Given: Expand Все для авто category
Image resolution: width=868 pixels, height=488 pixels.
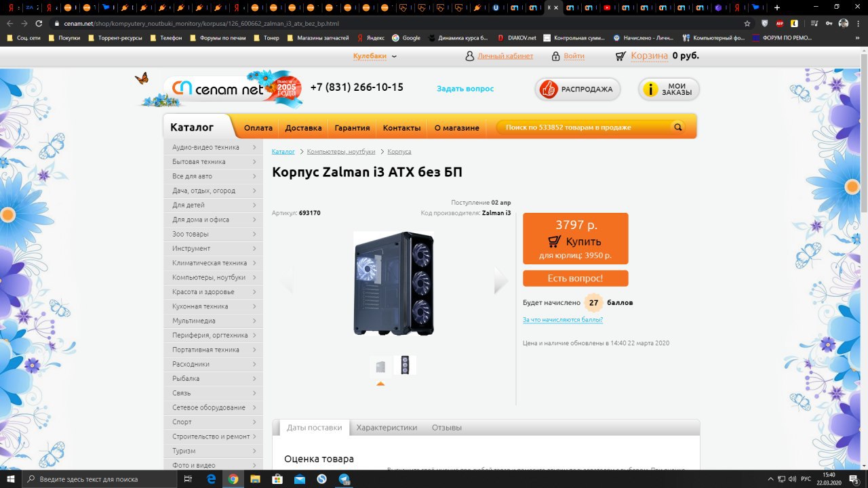Looking at the screenshot, I should (213, 176).
